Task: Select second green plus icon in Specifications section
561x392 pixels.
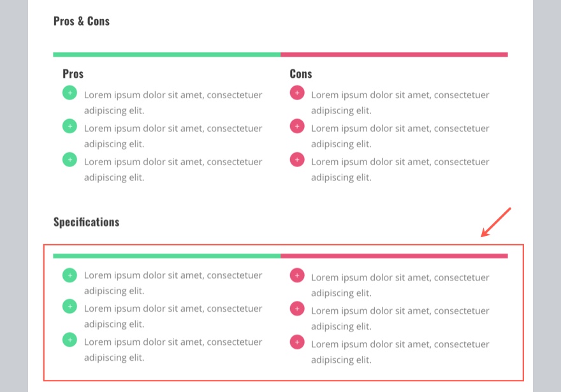Action: (x=69, y=307)
